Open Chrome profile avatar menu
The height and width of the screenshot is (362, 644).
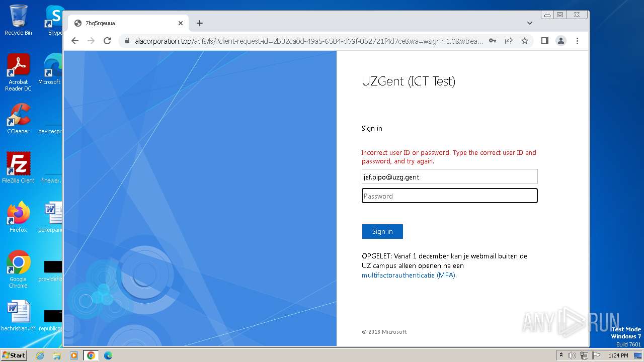point(561,41)
